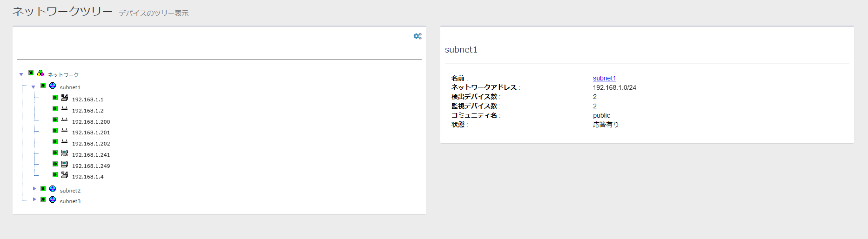Click the globe icon beside subnet1
The image size is (868, 239).
53,86
